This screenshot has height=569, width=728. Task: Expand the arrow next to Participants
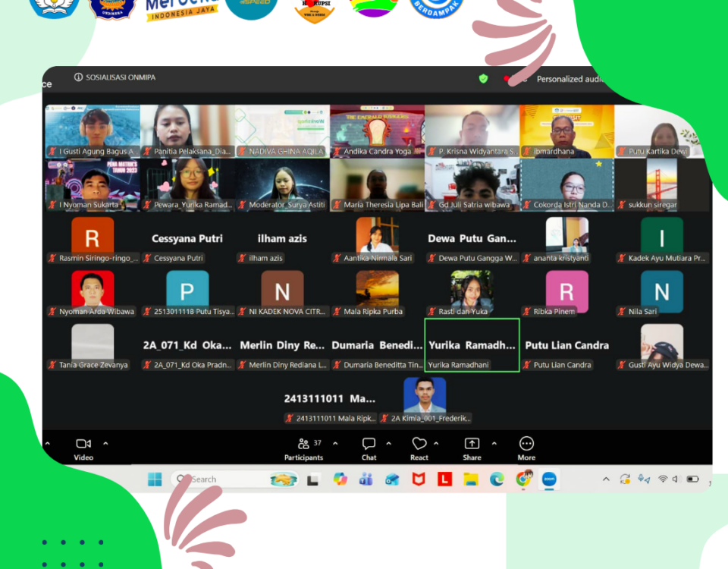(335, 444)
